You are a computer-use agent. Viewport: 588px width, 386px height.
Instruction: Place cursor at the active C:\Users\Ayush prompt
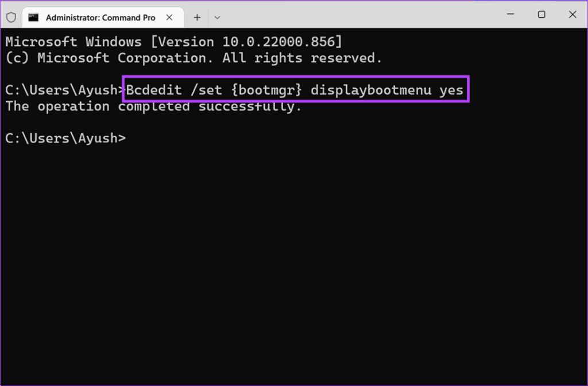[66, 138]
